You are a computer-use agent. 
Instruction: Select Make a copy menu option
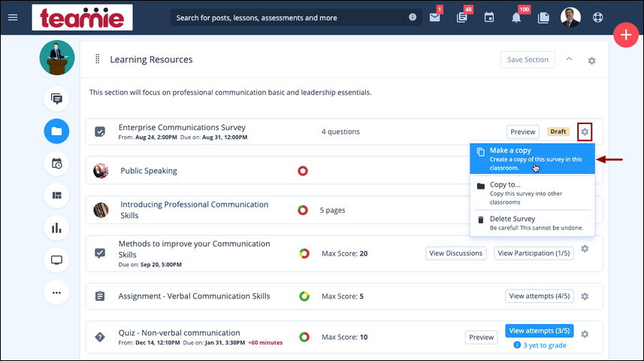click(x=532, y=159)
